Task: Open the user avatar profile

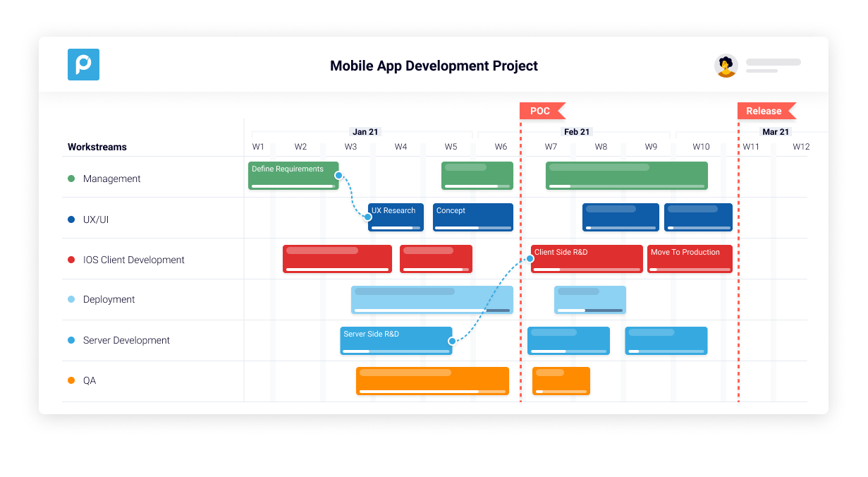Action: 726,66
